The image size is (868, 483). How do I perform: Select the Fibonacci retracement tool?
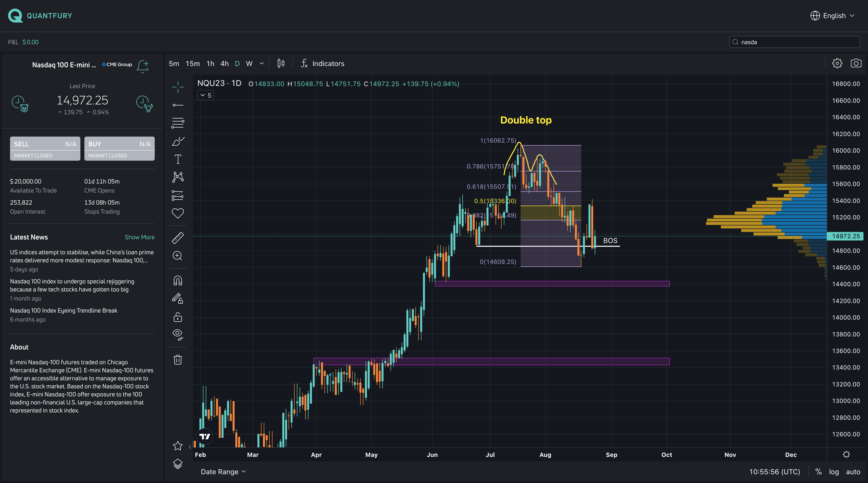click(178, 123)
